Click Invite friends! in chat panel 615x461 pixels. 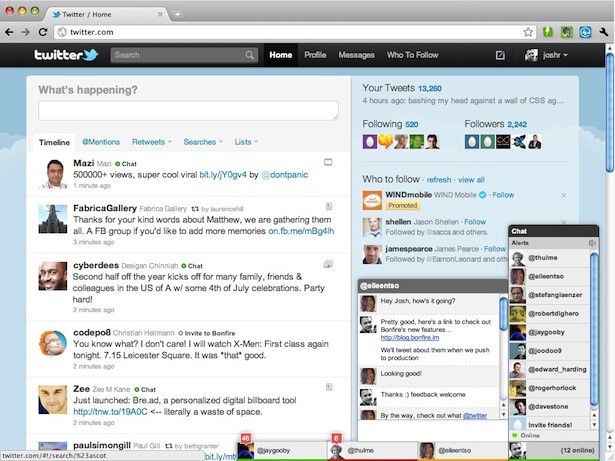(x=549, y=425)
